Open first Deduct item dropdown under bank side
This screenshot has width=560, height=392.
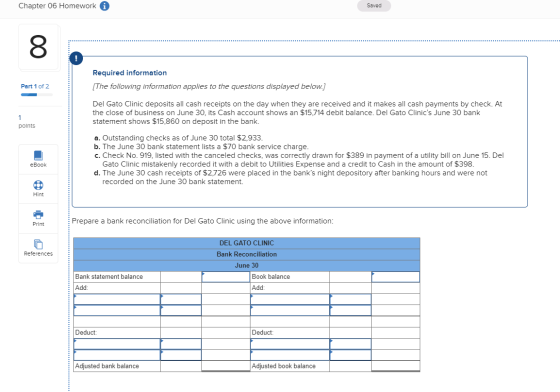tap(117, 344)
